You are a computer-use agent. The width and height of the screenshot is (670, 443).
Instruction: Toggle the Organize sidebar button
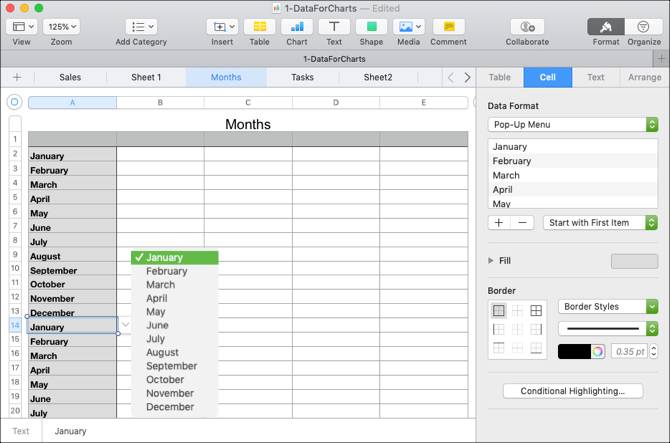pyautogui.click(x=644, y=26)
